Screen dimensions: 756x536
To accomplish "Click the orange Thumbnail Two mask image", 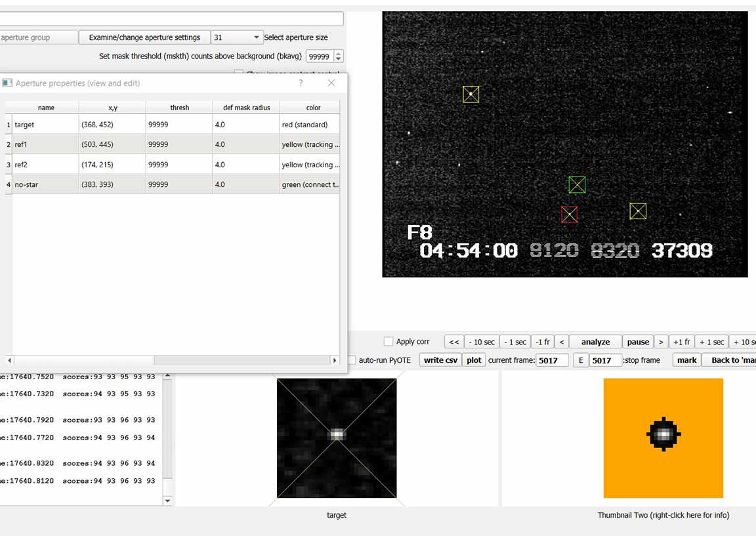I will tap(663, 438).
